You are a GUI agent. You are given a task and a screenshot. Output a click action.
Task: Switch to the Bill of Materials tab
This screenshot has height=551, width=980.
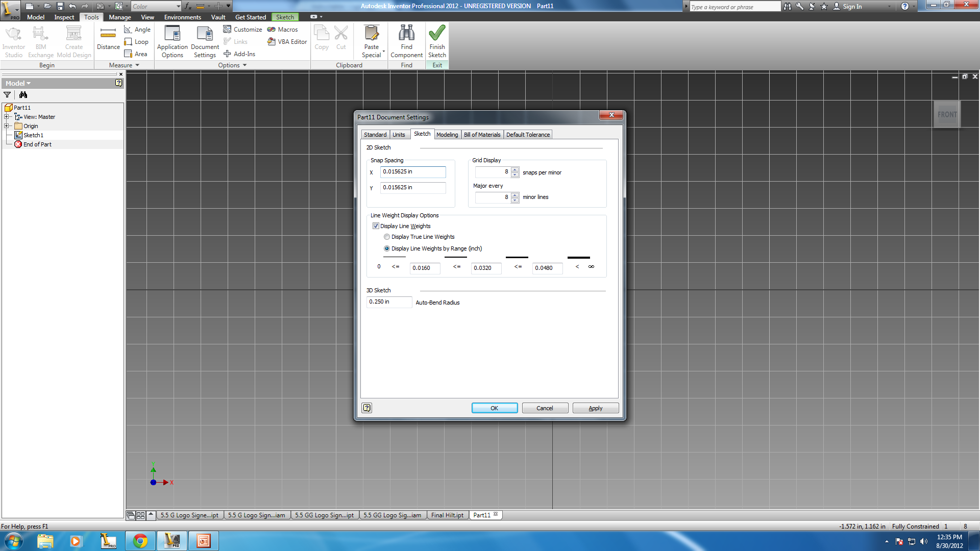[x=482, y=135]
